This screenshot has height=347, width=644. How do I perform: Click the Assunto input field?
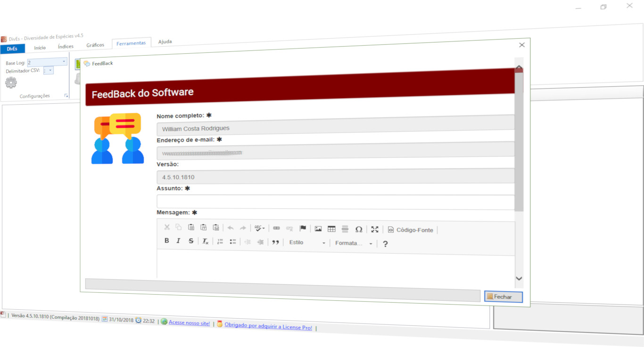point(335,202)
